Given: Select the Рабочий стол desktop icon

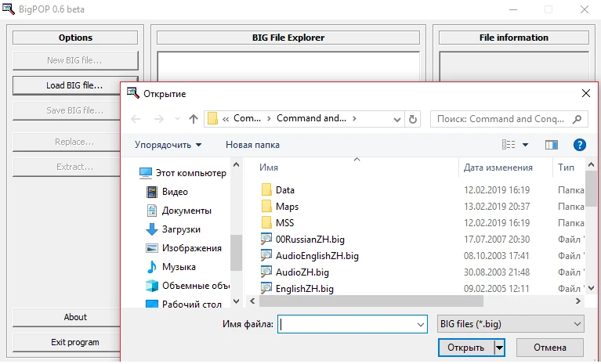Looking at the screenshot, I should point(152,305).
